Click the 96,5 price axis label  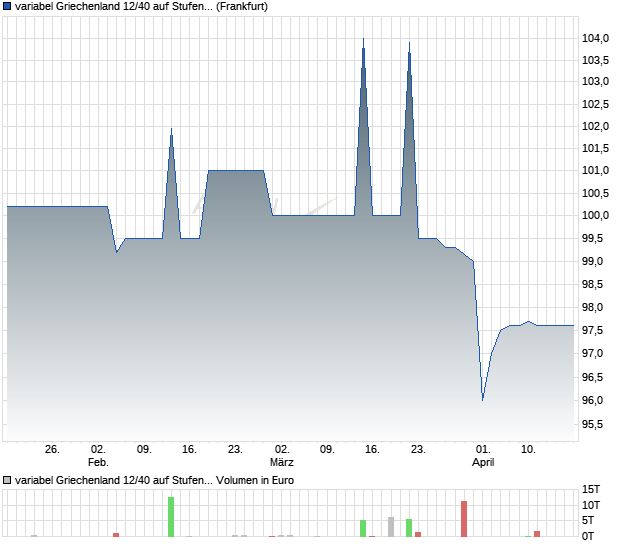click(x=592, y=377)
